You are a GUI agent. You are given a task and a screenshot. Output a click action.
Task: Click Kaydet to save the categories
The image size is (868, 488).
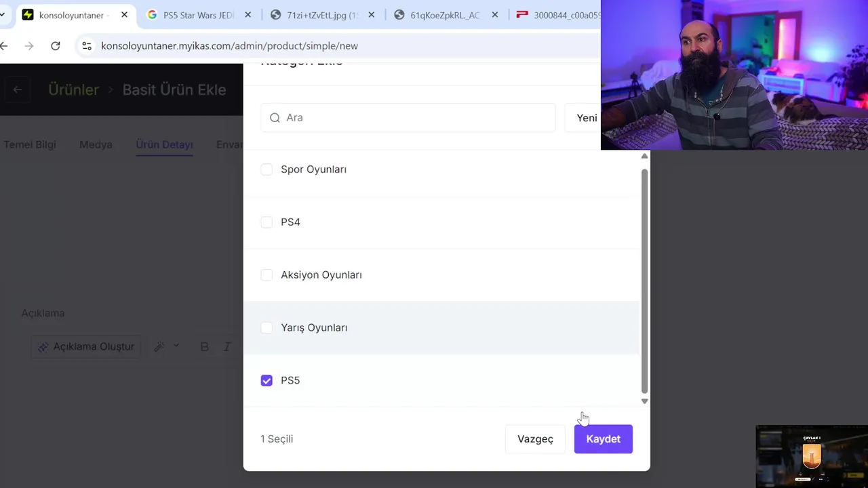click(603, 439)
